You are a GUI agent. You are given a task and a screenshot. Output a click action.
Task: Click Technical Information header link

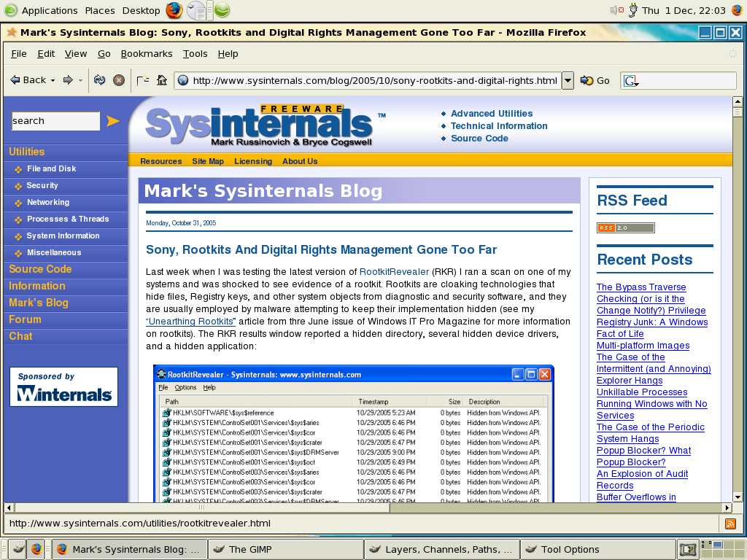(499, 125)
